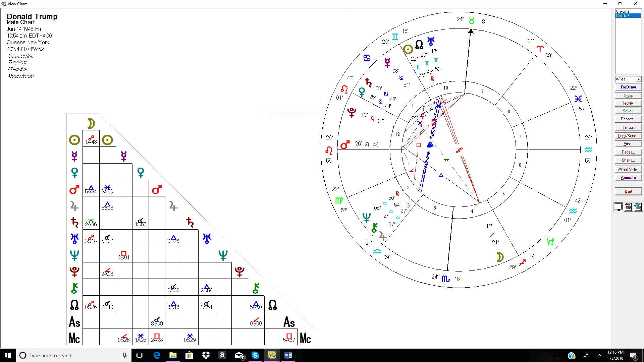Open Microsoft Word from the taskbar
Screen dimensions: 644x362
(288, 355)
